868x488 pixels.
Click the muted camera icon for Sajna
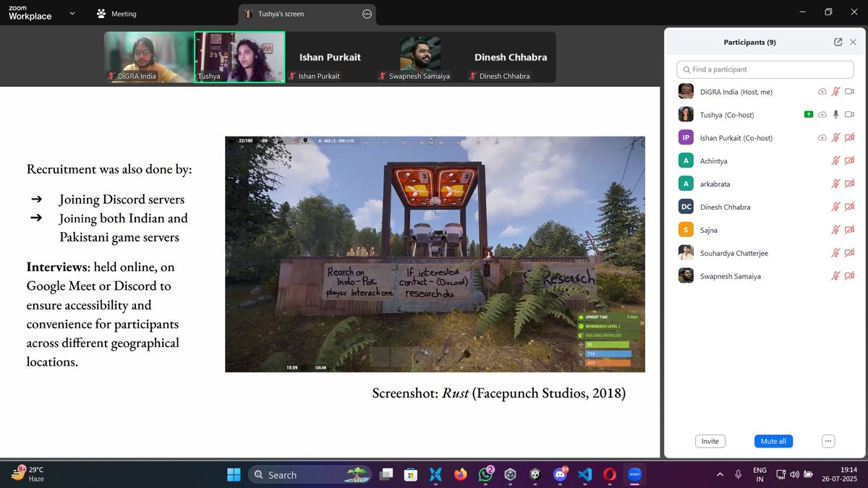coord(849,230)
